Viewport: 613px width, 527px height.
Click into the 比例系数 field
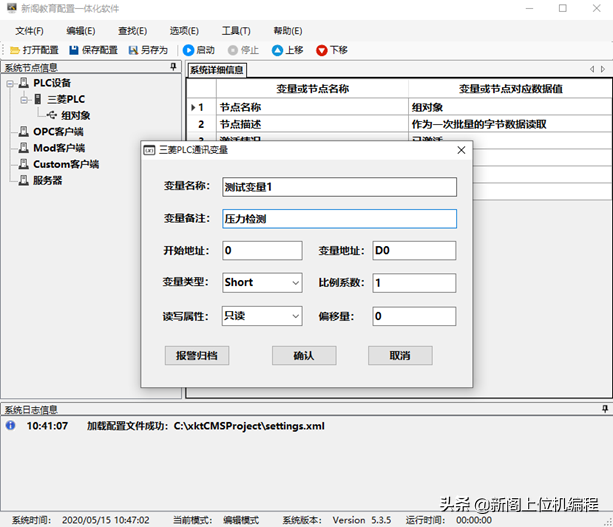(x=414, y=283)
